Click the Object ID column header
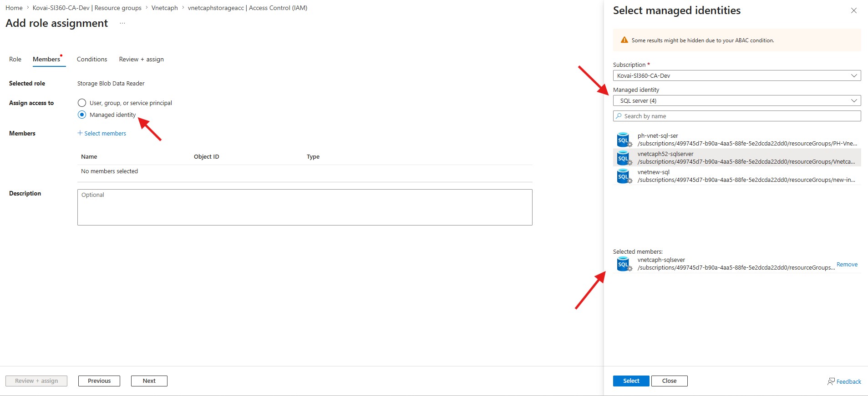The width and height of the screenshot is (868, 396). [x=207, y=156]
